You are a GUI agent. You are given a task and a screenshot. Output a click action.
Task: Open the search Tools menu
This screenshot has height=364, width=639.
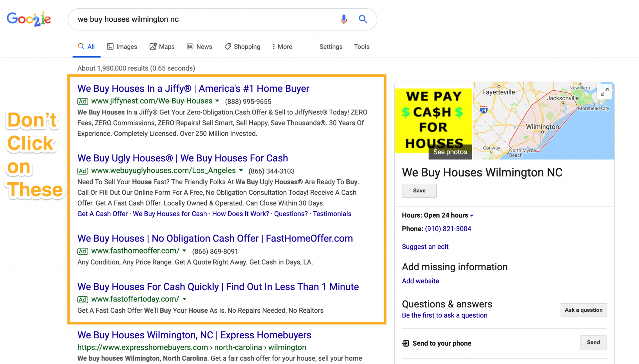pyautogui.click(x=361, y=47)
